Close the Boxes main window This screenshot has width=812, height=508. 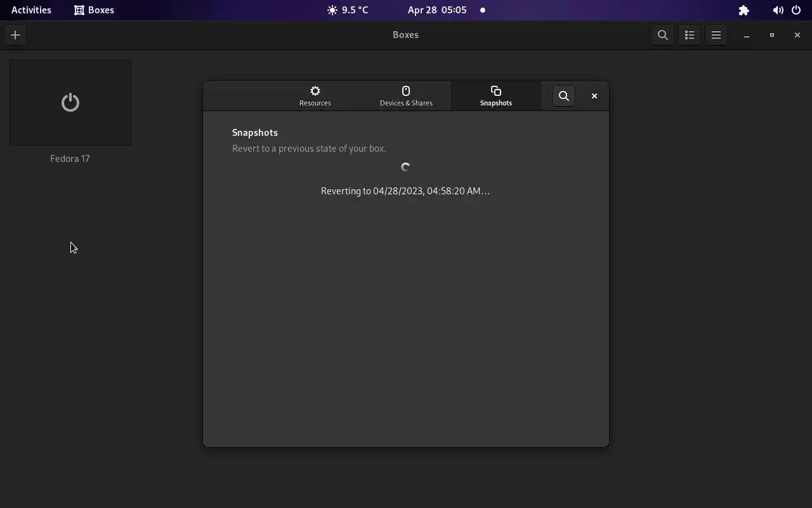797,35
